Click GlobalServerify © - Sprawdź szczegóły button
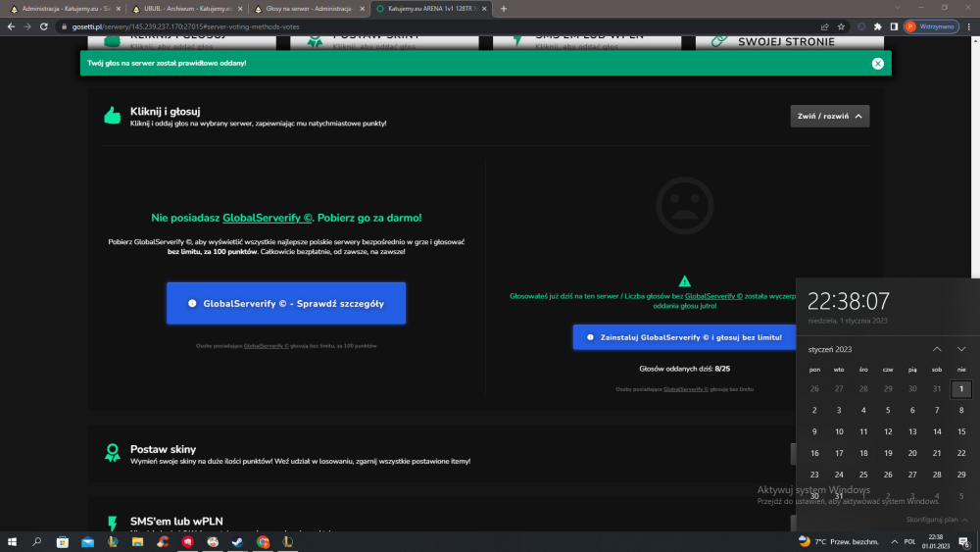This screenshot has width=980, height=552. click(286, 303)
